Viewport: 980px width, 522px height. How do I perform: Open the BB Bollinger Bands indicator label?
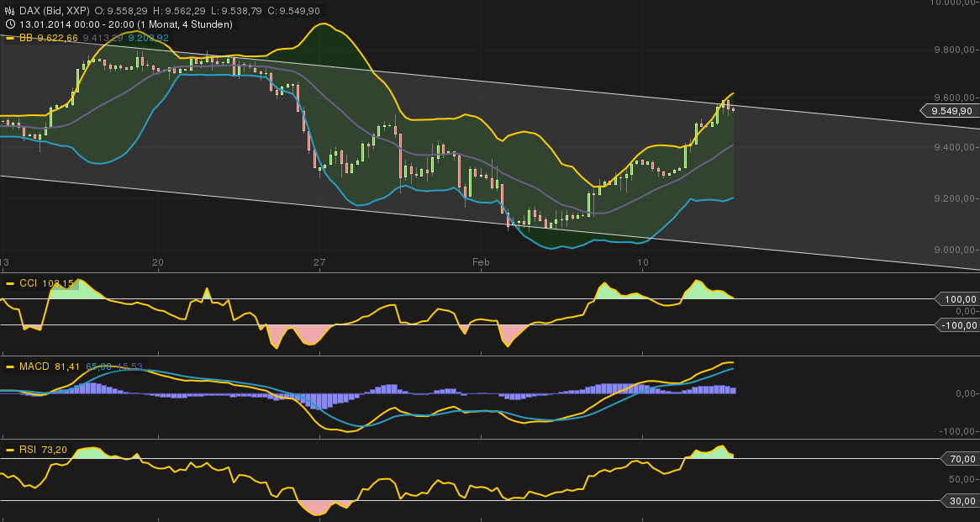click(26, 38)
